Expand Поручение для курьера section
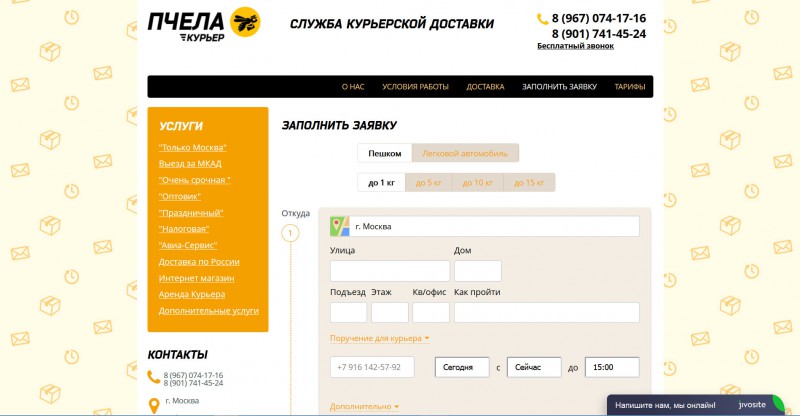Image resolution: width=800 pixels, height=416 pixels. [x=379, y=338]
